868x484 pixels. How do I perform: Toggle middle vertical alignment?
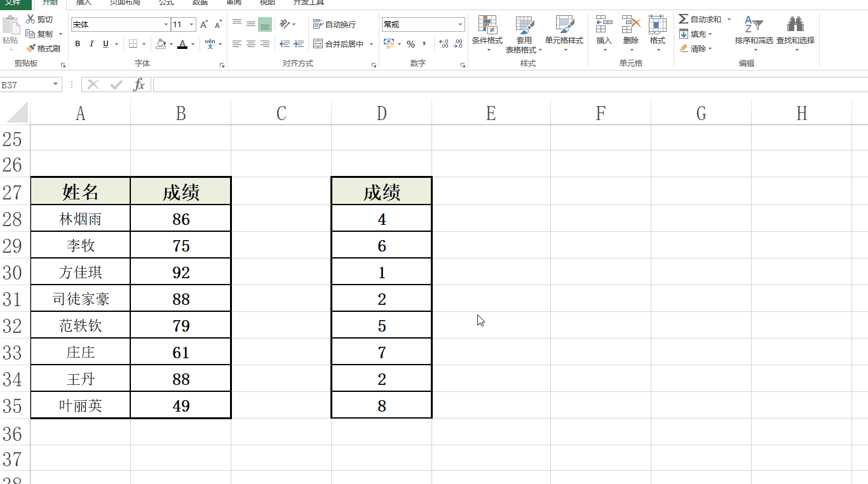pos(251,24)
